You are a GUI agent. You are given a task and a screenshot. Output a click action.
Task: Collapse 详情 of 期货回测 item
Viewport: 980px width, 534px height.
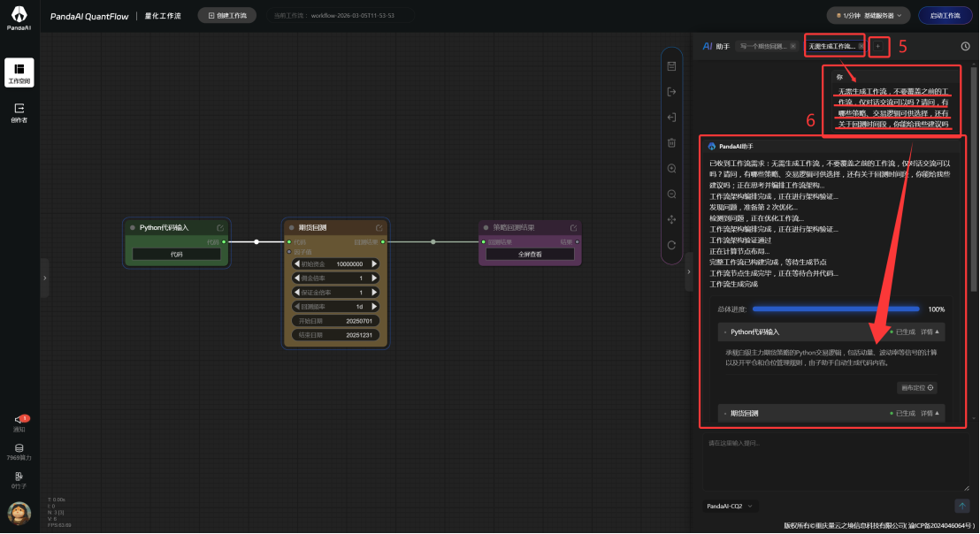[930, 414]
